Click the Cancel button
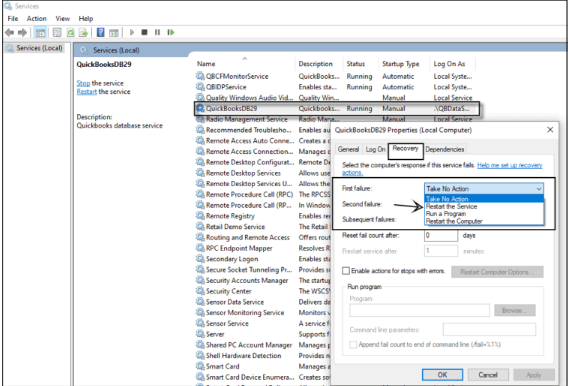Screen dimensions: 568x386 click(488, 375)
